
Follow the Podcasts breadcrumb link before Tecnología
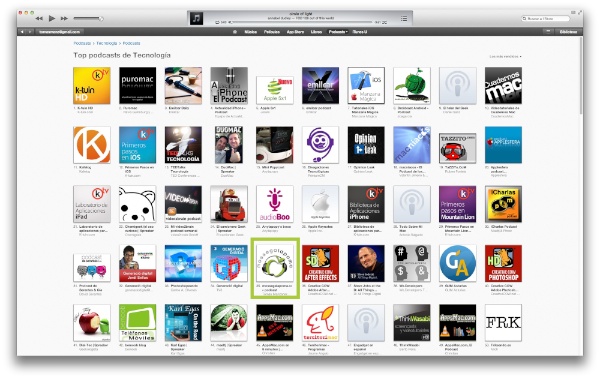(x=82, y=43)
